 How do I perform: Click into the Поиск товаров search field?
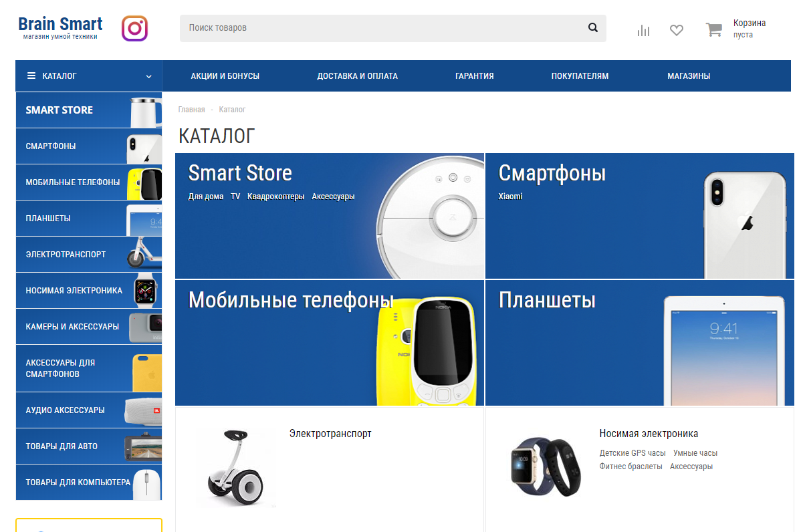point(382,28)
